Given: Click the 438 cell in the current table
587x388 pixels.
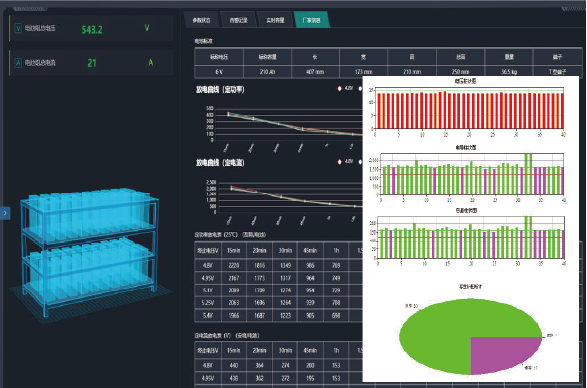Looking at the screenshot, I should coord(234,378).
